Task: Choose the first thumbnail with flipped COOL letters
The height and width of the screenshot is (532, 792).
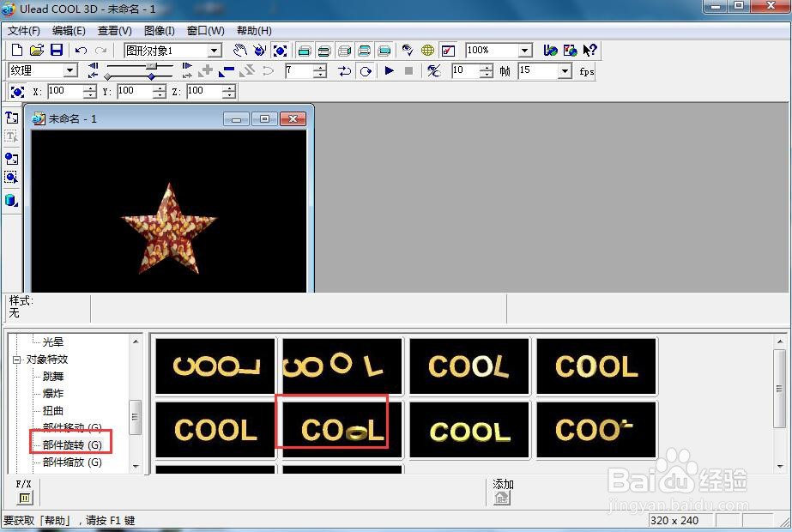Action: (215, 366)
